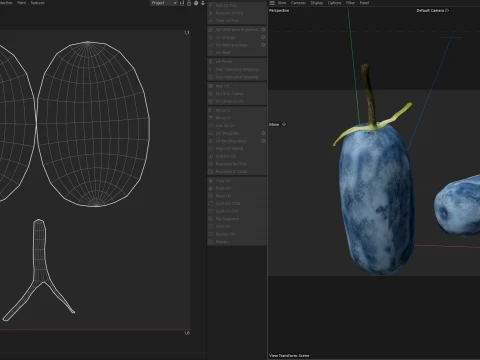Open the viewport Panel menu
Viewport: 480px width, 360px height.
[364, 3]
